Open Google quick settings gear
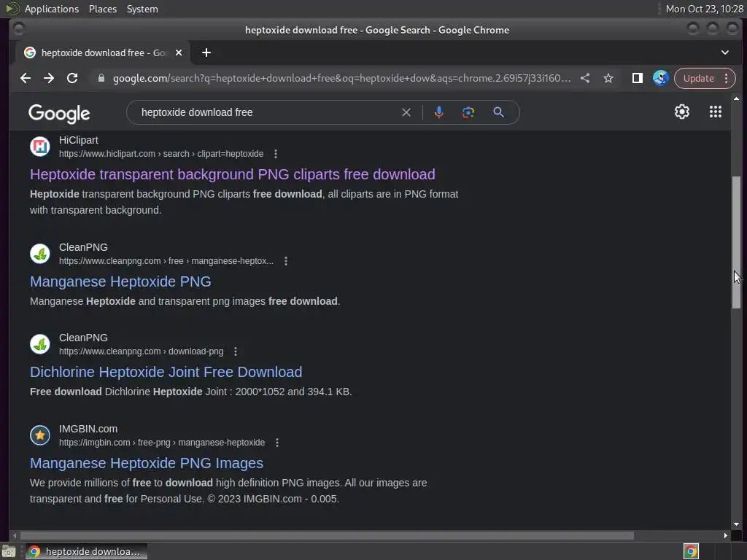This screenshot has width=747, height=560. pos(682,112)
